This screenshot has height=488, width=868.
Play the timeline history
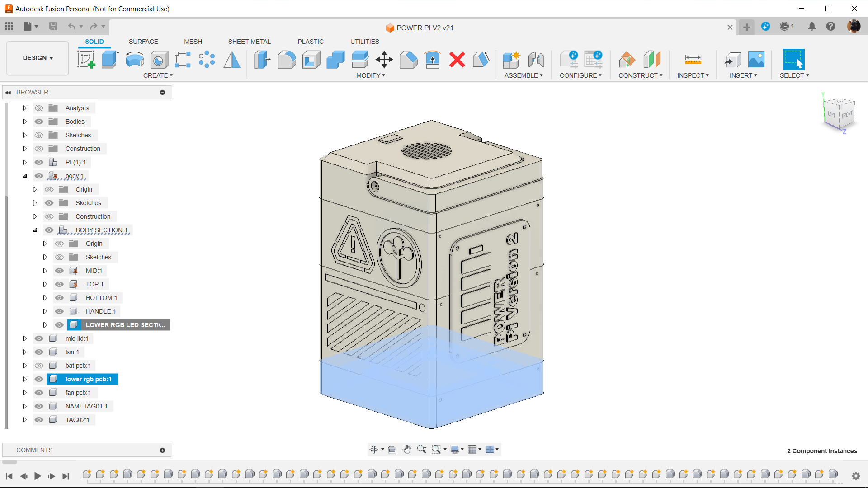click(38, 476)
